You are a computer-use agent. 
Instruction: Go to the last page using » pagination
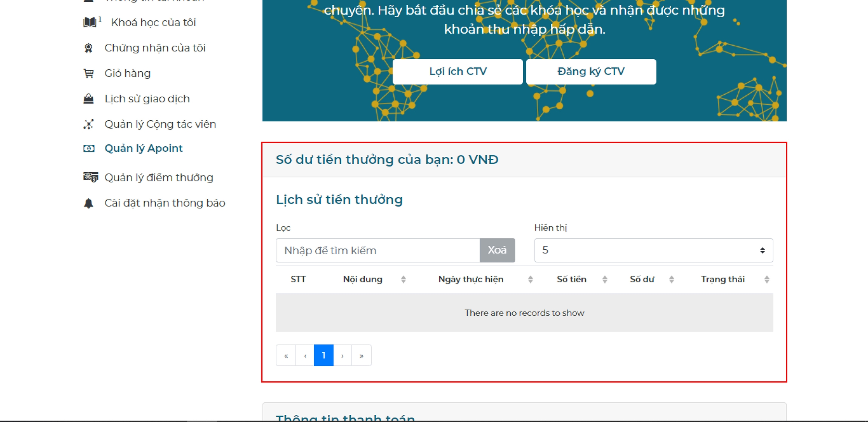[361, 356]
